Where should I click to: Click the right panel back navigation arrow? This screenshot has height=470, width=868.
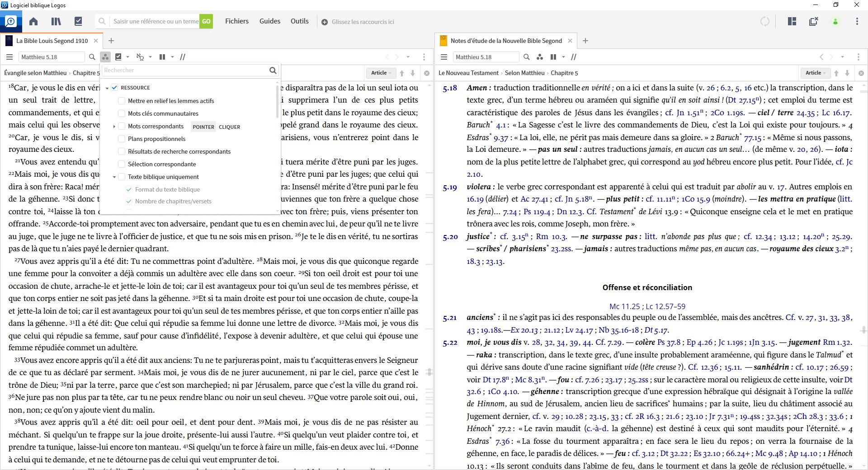[x=821, y=57]
